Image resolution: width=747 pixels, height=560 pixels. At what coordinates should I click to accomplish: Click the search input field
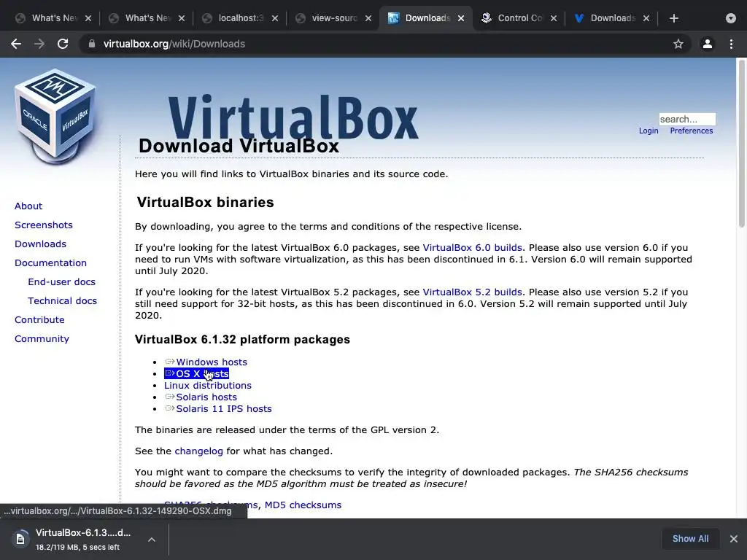[x=687, y=119]
